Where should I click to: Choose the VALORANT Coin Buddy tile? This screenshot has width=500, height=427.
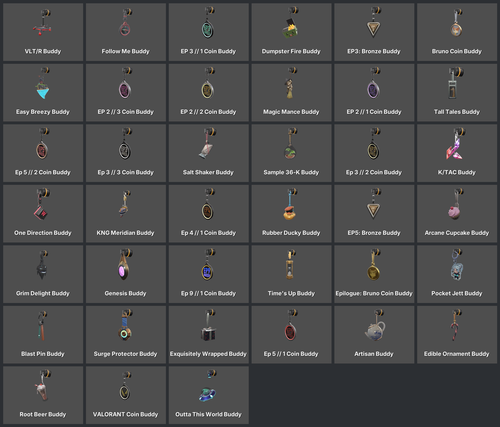tap(126, 395)
